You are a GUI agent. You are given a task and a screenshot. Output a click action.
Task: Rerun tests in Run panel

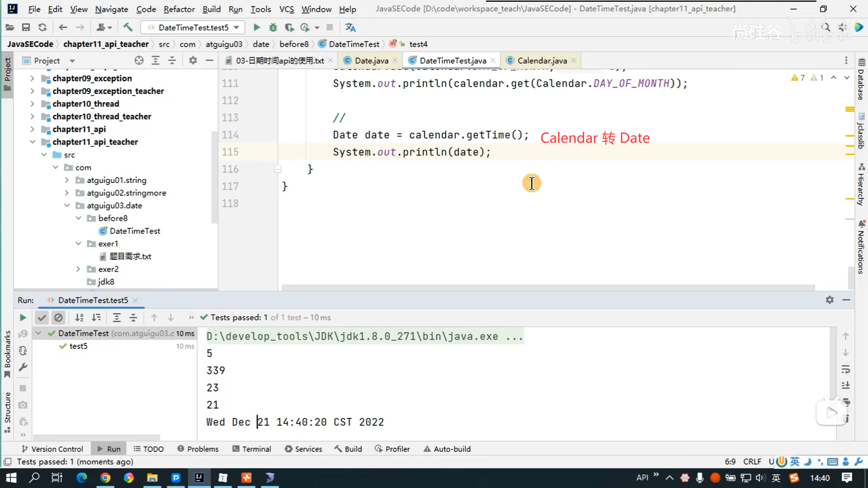tap(23, 318)
